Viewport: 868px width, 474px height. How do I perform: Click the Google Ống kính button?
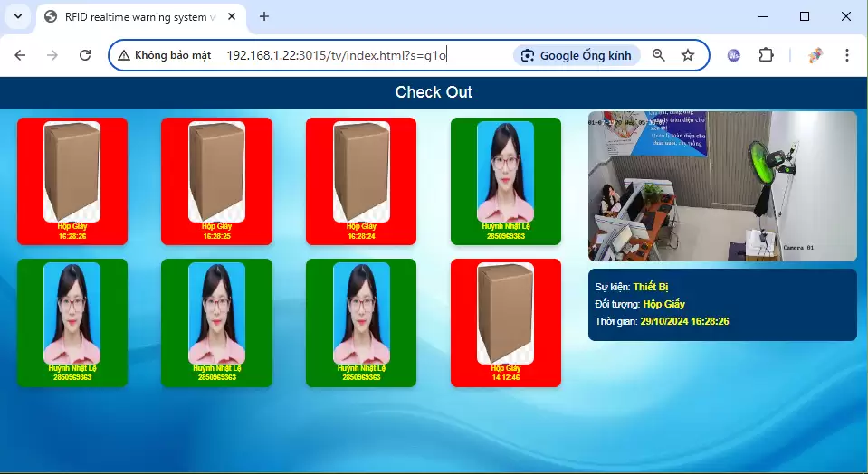[577, 55]
